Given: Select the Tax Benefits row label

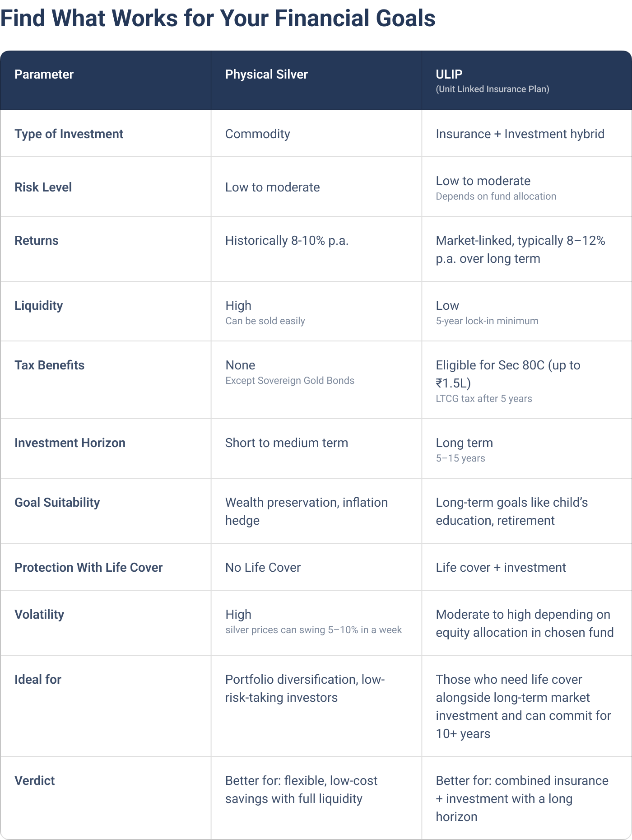Looking at the screenshot, I should click(49, 365).
